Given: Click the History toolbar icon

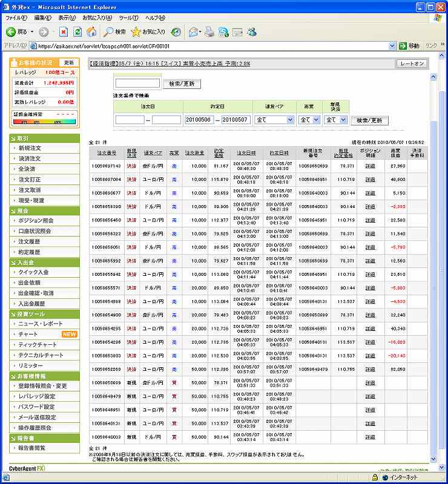Looking at the screenshot, I should click(176, 32).
